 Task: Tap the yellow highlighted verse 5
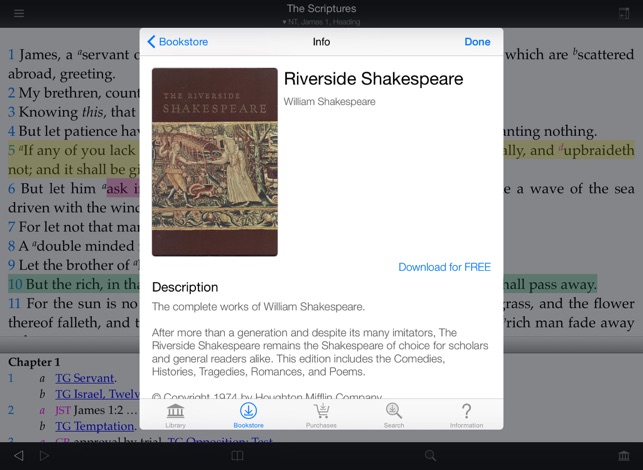pos(70,152)
